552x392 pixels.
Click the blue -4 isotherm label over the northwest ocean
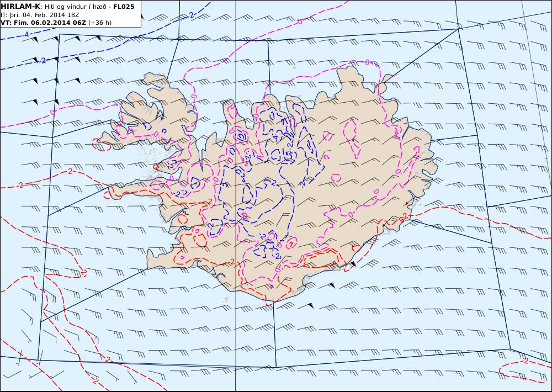pyautogui.click(x=26, y=35)
